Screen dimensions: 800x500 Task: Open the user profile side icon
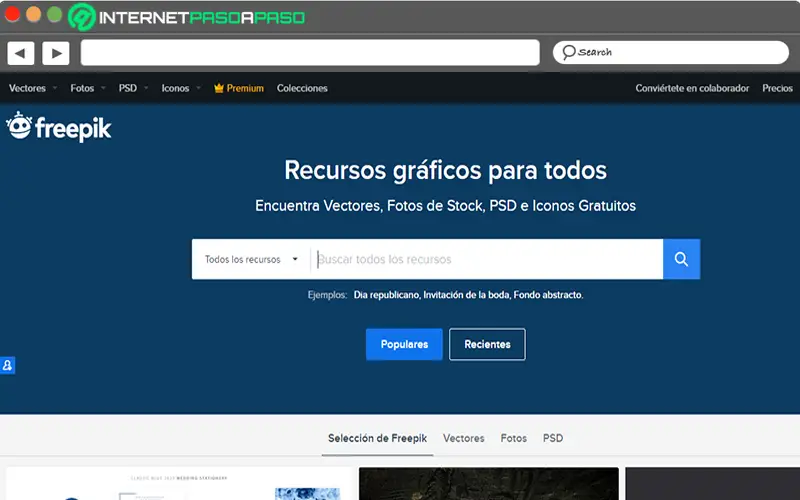(x=7, y=365)
